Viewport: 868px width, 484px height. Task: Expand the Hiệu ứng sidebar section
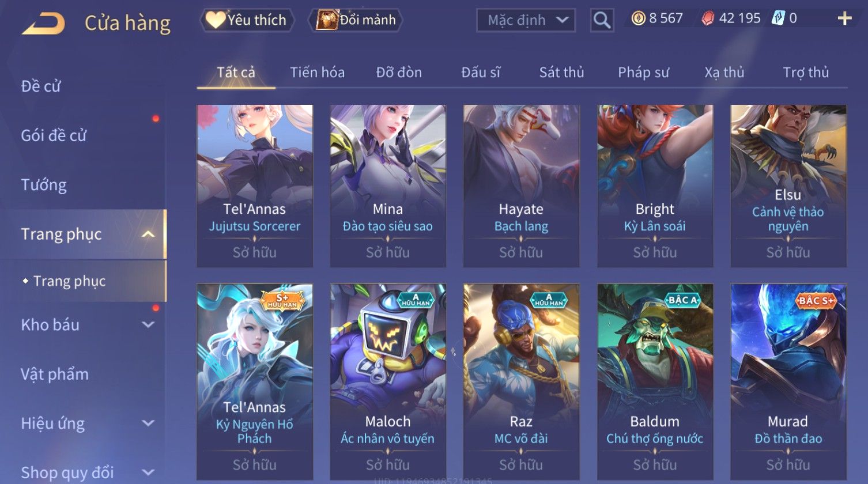[x=148, y=423]
